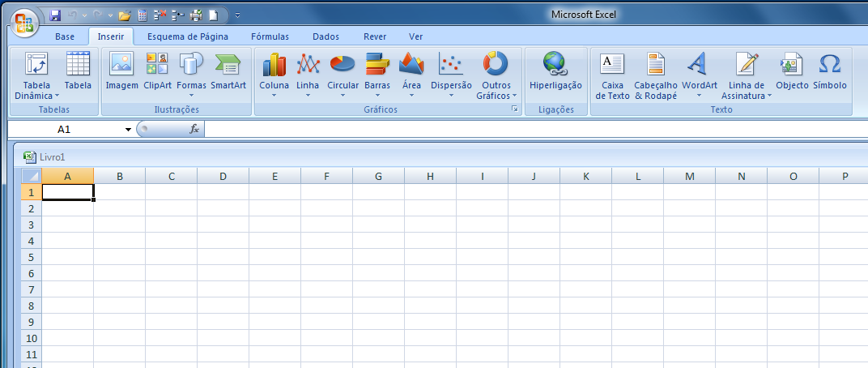The image size is (868, 368).
Task: Click the fx insert function button
Action: (194, 129)
